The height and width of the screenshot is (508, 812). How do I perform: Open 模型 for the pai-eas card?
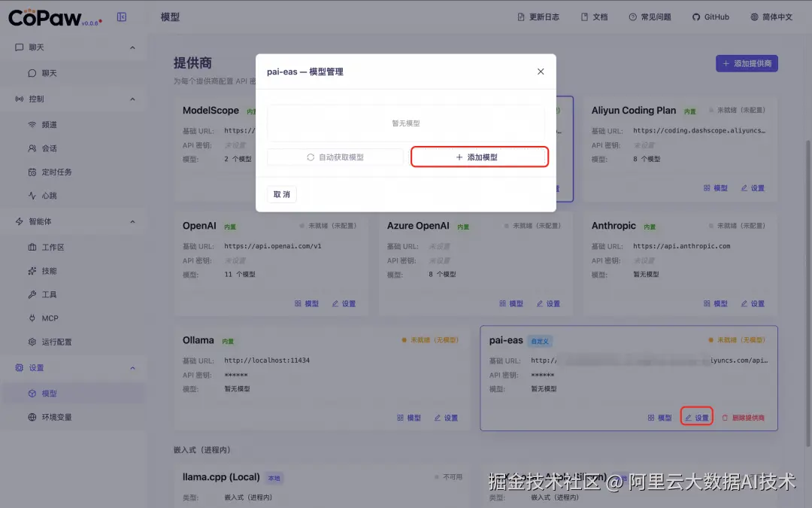pyautogui.click(x=660, y=418)
